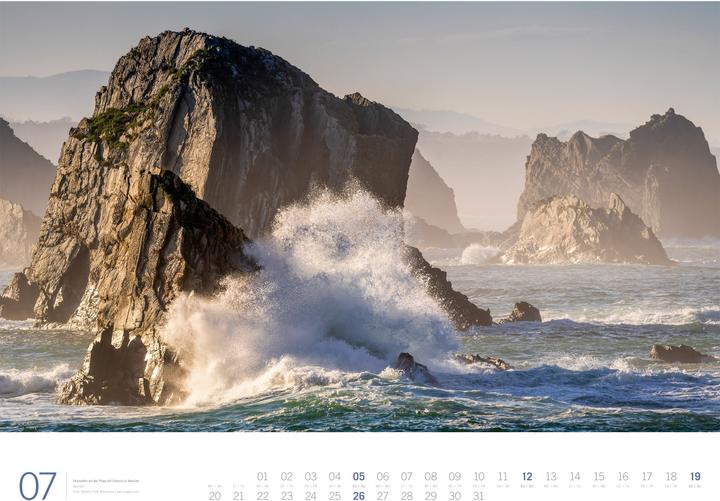Click the bold date 19

coord(695,477)
